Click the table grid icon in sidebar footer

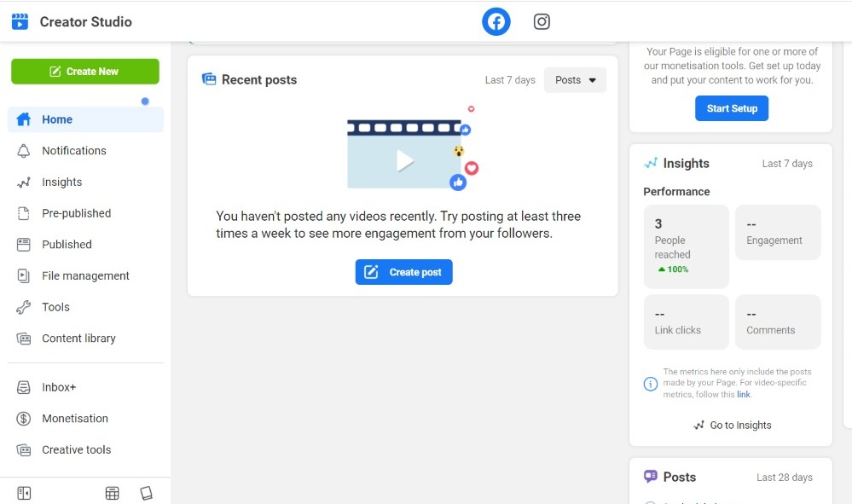coord(112,493)
